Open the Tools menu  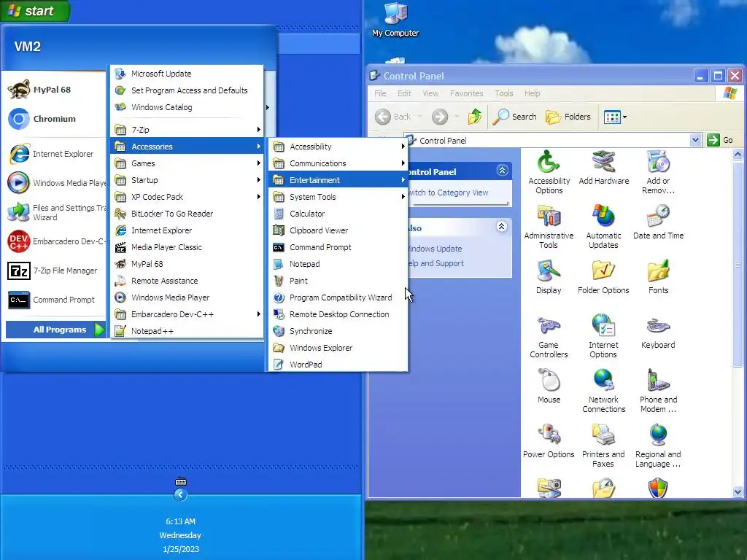(x=503, y=93)
